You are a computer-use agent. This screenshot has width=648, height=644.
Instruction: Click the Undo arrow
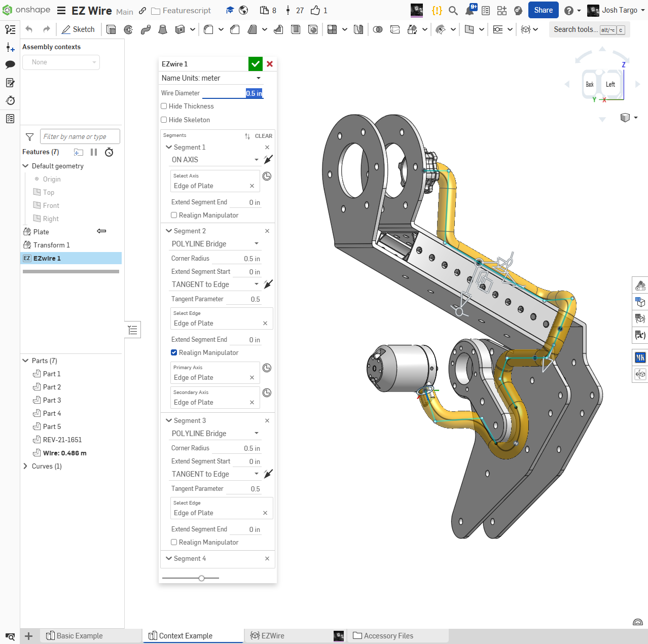click(x=29, y=29)
